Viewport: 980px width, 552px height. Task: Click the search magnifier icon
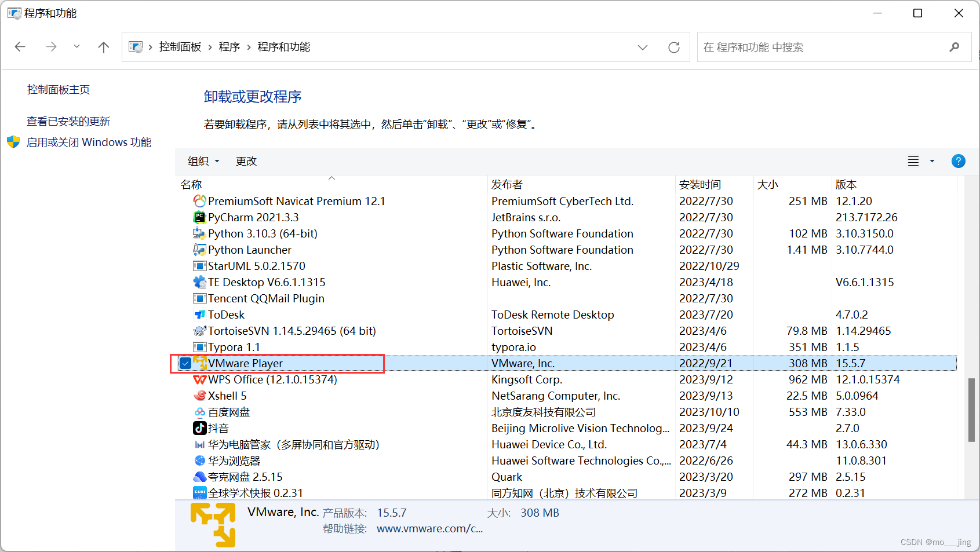point(955,47)
